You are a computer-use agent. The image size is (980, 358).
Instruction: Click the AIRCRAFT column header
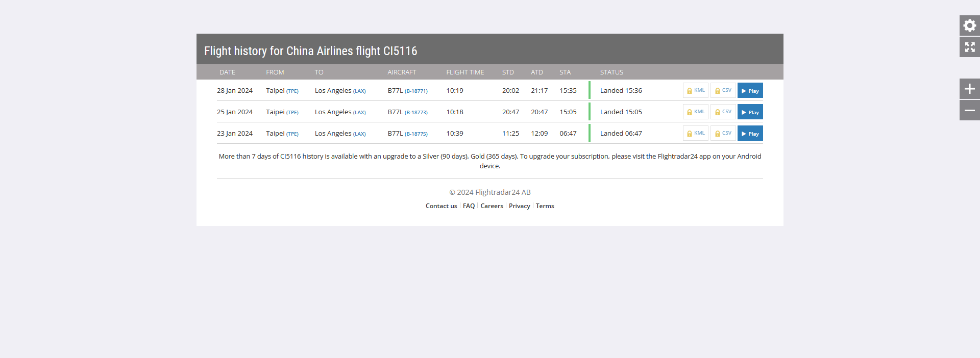[402, 72]
